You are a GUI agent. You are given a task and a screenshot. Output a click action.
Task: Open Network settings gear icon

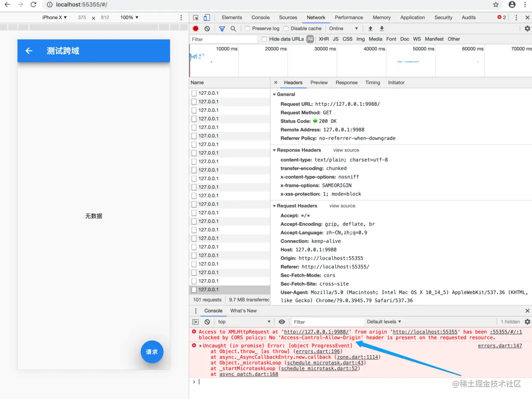[527, 28]
